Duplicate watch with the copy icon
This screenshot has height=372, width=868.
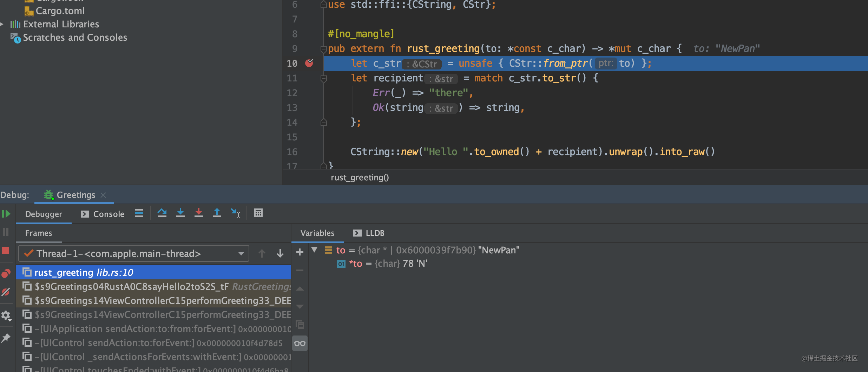(x=300, y=325)
